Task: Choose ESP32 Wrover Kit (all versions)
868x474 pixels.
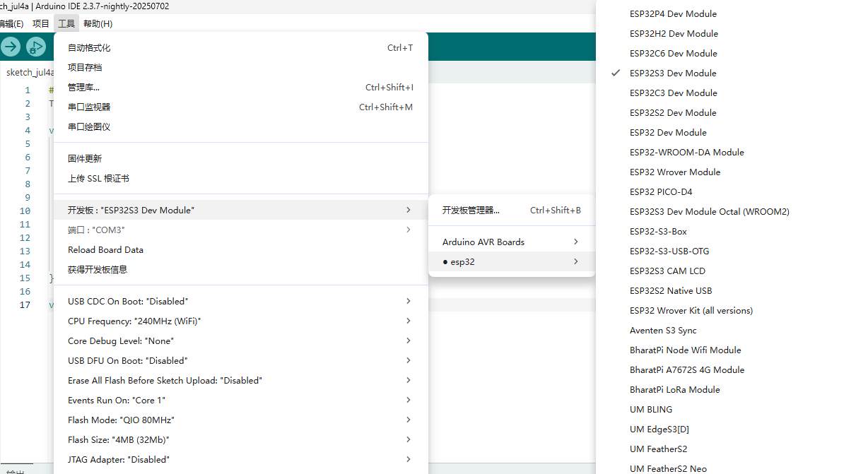Action: [x=732, y=311]
